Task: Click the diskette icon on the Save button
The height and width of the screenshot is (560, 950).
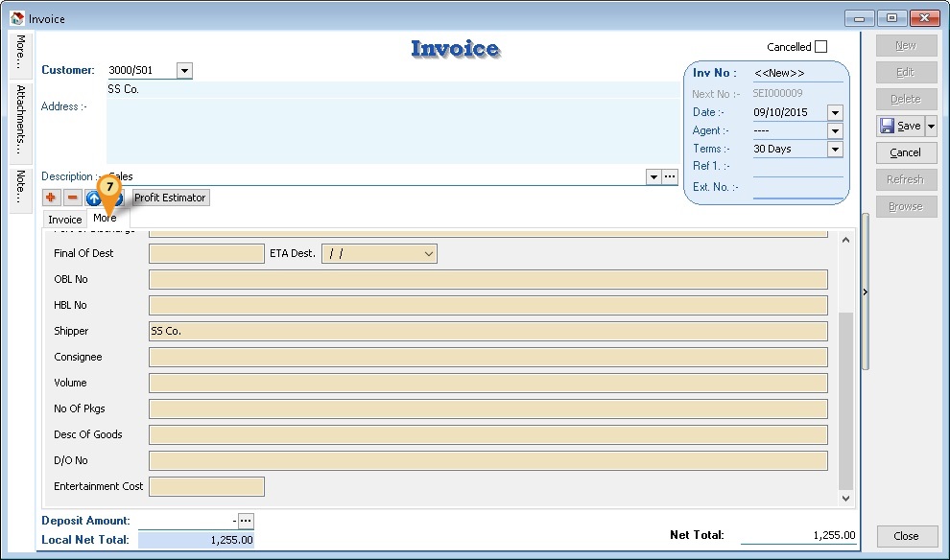Action: tap(887, 126)
